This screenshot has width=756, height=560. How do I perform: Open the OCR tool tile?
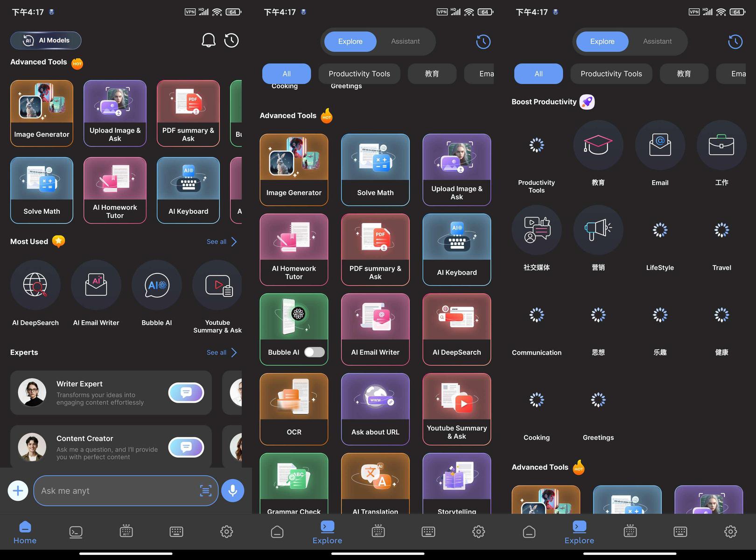tap(294, 409)
